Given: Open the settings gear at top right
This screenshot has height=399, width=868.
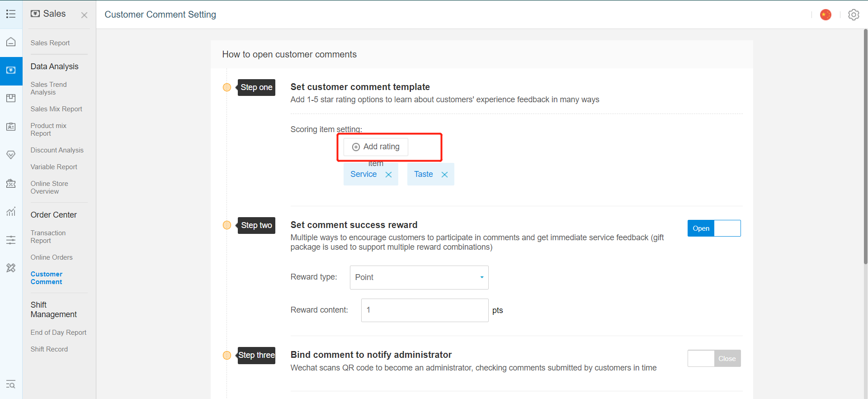Looking at the screenshot, I should [x=854, y=14].
